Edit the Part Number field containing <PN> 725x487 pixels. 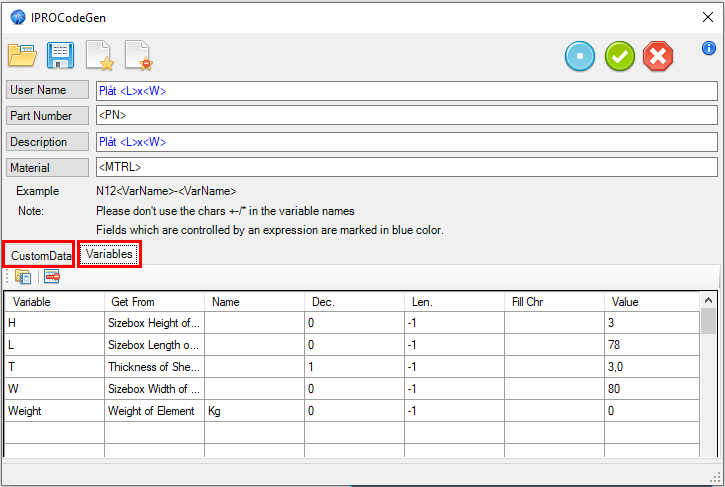tap(407, 115)
